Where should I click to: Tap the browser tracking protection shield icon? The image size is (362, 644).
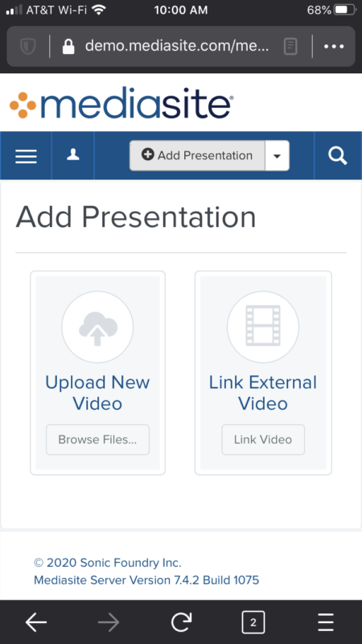(28, 47)
